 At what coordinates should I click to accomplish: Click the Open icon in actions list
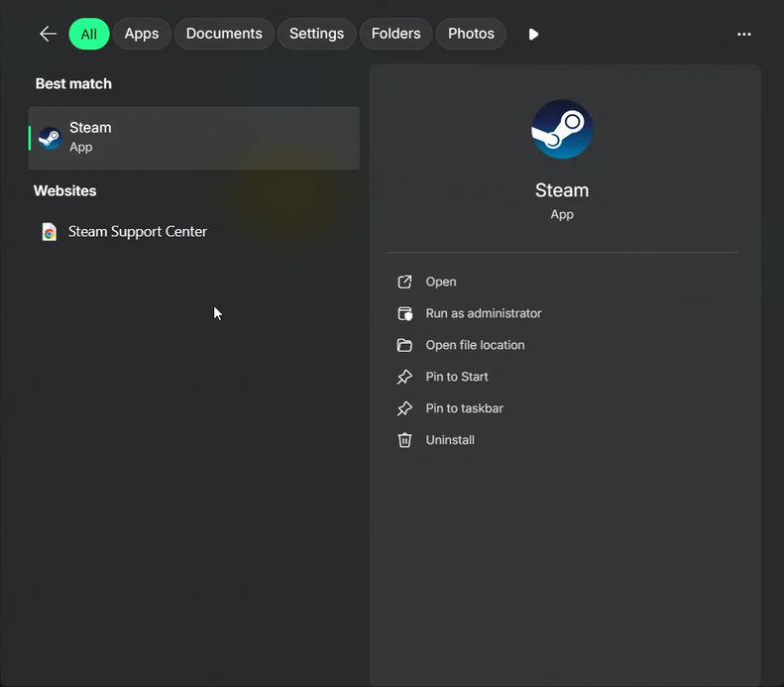coord(404,282)
